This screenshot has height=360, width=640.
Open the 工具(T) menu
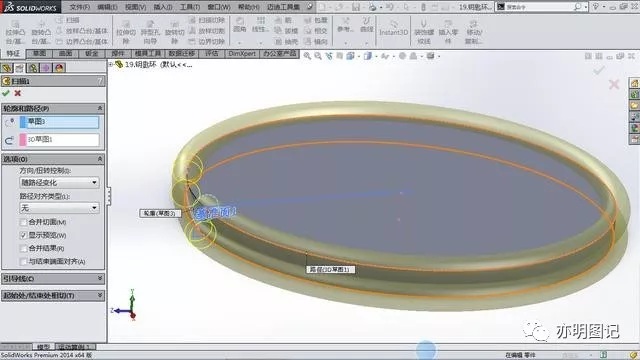click(x=190, y=7)
